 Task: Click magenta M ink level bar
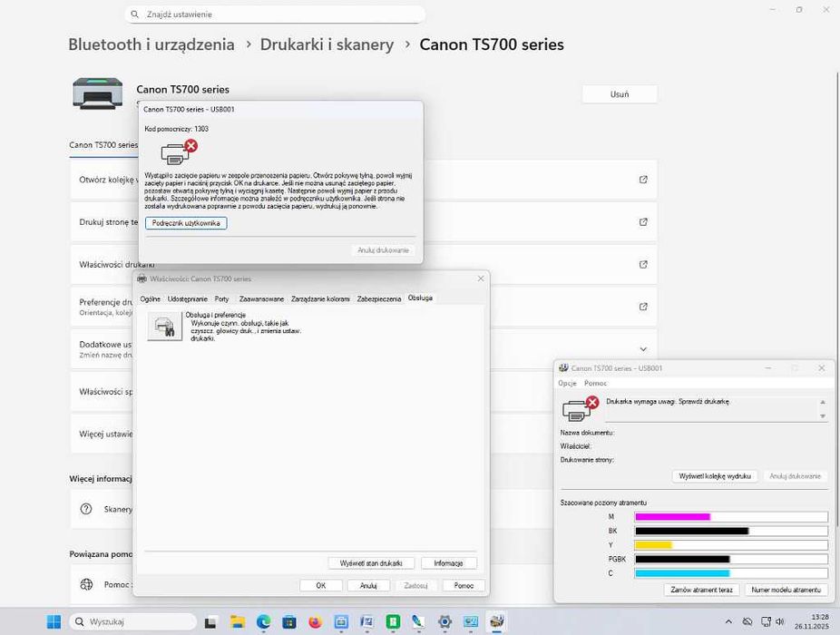point(731,516)
